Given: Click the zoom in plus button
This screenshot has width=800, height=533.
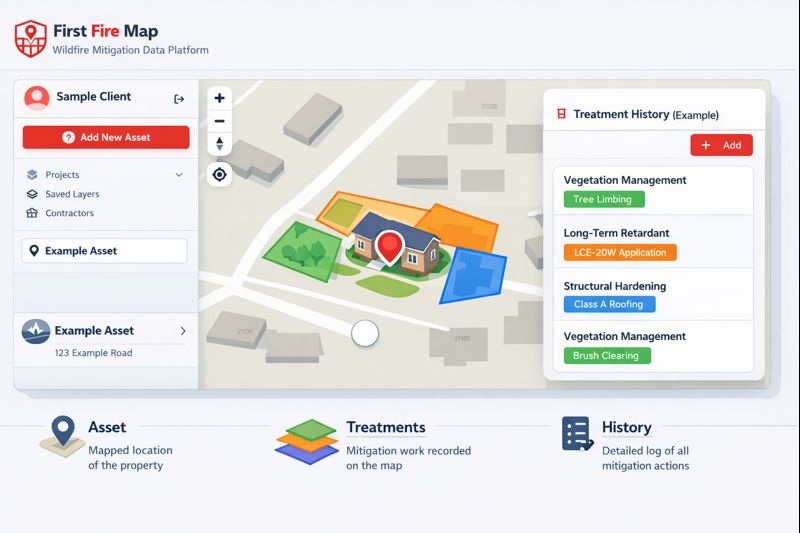Looking at the screenshot, I should pos(220,98).
